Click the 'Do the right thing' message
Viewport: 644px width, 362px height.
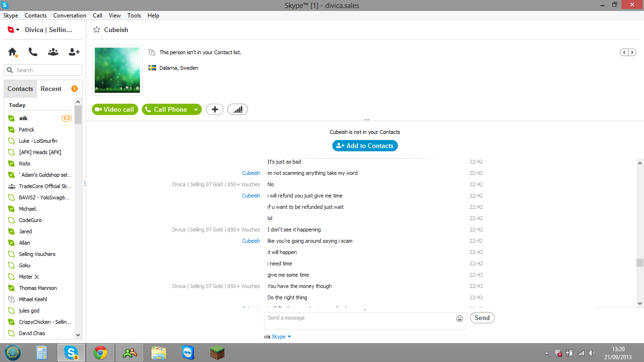[287, 297]
